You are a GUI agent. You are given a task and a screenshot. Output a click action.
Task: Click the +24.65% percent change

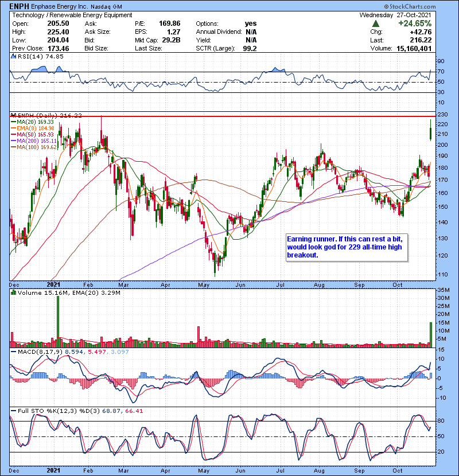point(415,24)
